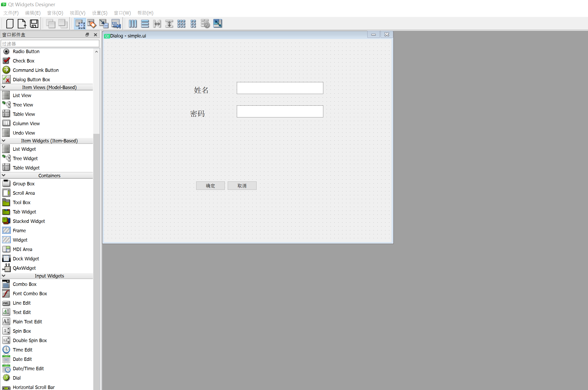Activate Edit Tab Order mode

pos(116,24)
